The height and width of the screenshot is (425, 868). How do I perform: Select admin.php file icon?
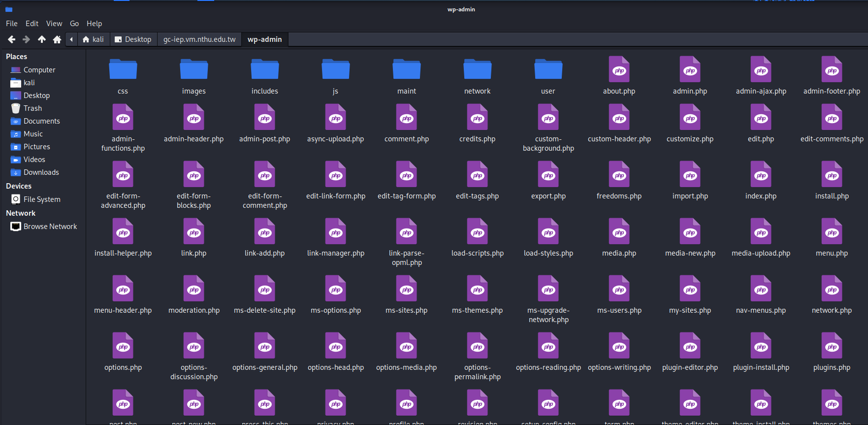tap(690, 69)
